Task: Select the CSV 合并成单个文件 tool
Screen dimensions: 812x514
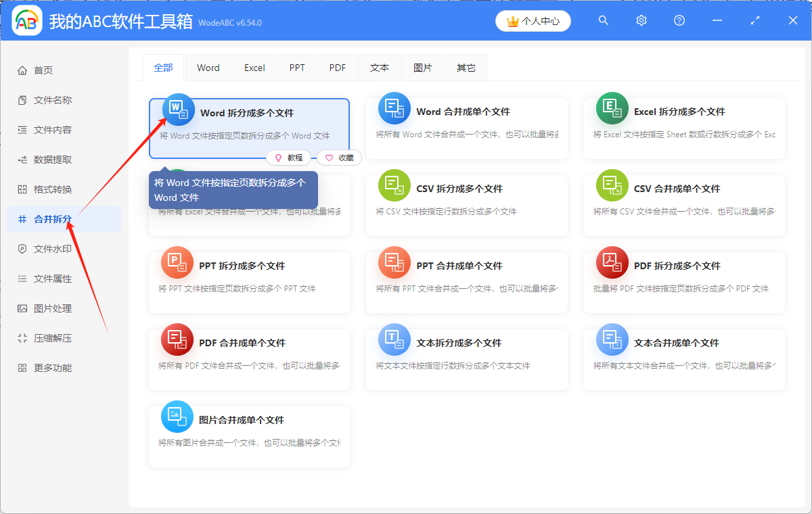Action: point(612,185)
